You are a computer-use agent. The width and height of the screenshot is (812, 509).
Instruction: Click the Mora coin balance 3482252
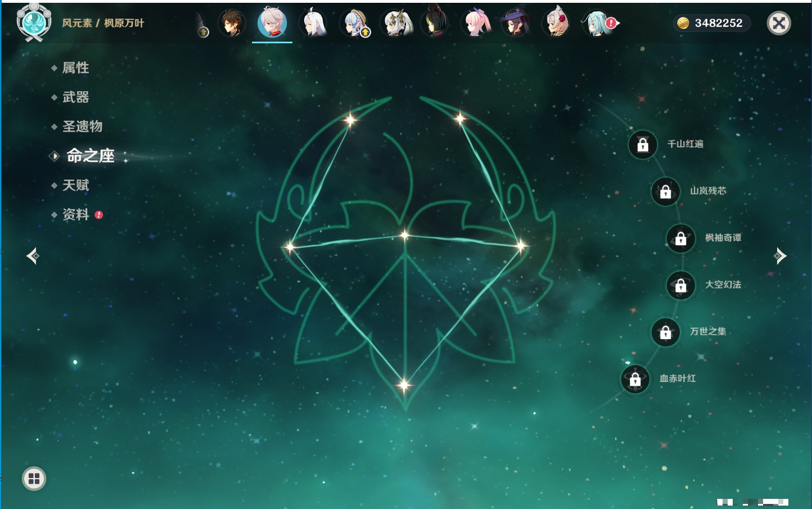coord(712,23)
